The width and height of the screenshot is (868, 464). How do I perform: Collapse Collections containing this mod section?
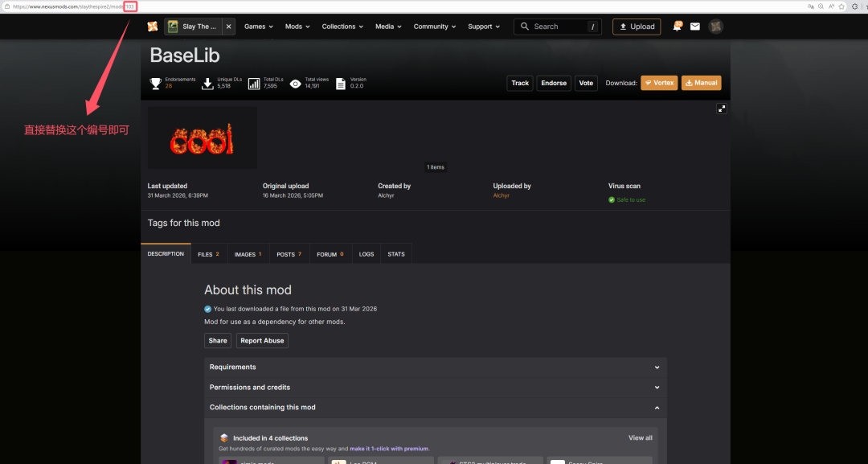coord(435,408)
